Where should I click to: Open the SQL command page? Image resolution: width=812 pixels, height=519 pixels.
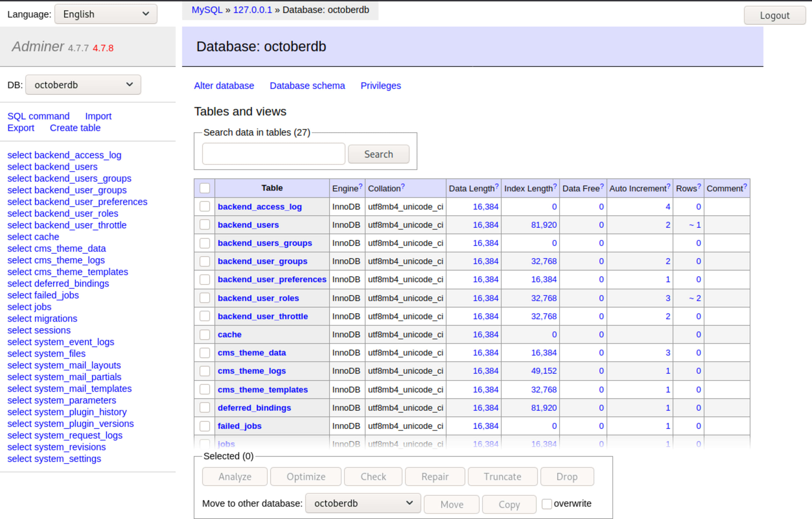pyautogui.click(x=39, y=116)
